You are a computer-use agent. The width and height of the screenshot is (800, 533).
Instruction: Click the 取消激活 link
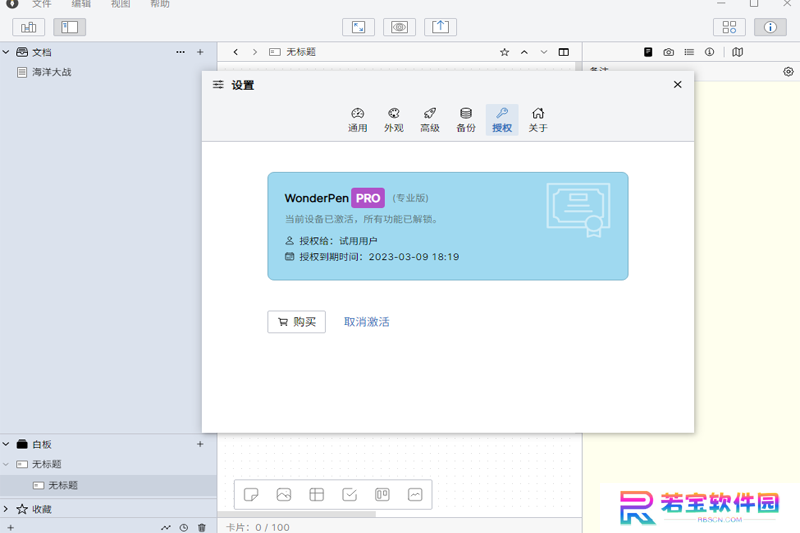pos(366,322)
